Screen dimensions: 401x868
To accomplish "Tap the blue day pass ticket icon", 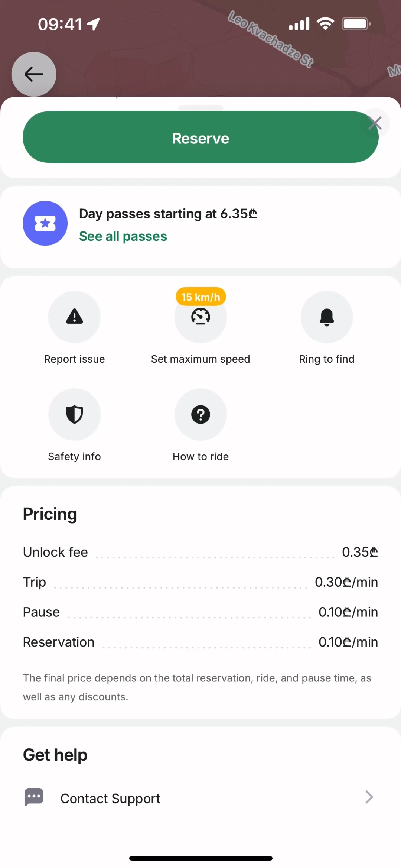I will click(x=45, y=223).
